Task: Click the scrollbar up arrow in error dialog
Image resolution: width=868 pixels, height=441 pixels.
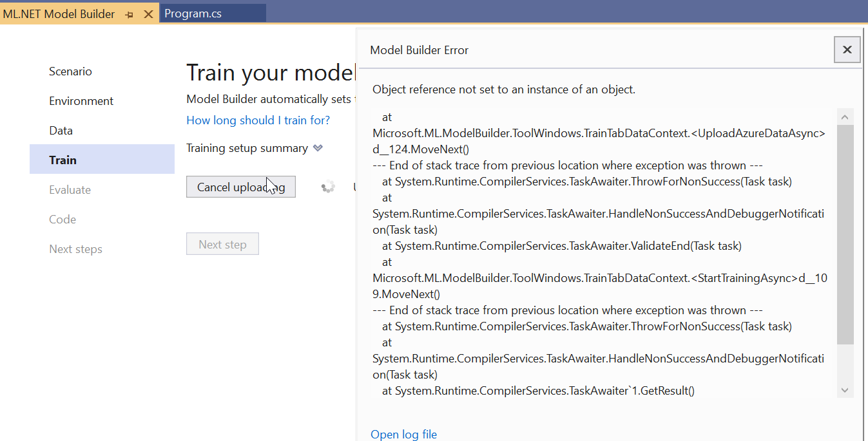Action: (x=845, y=116)
